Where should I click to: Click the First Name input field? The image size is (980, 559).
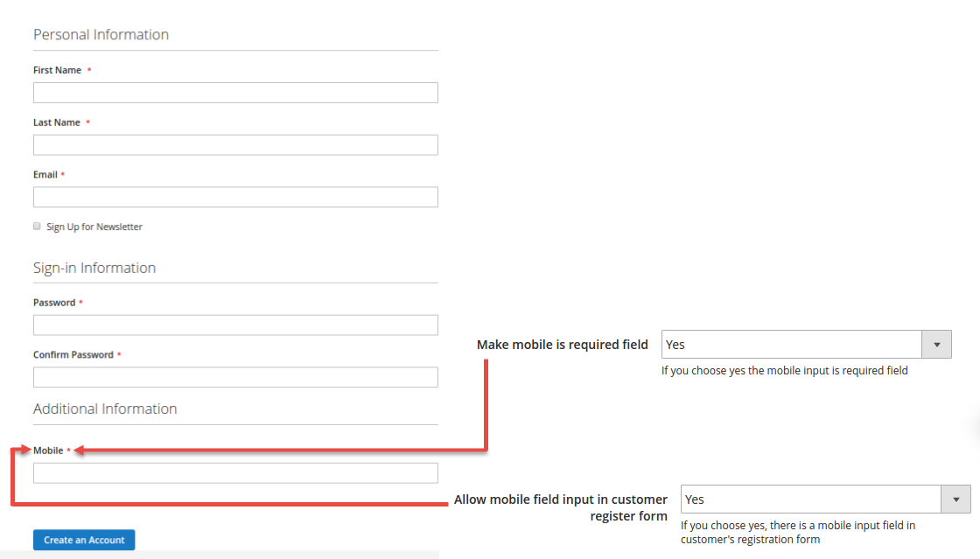pos(235,93)
